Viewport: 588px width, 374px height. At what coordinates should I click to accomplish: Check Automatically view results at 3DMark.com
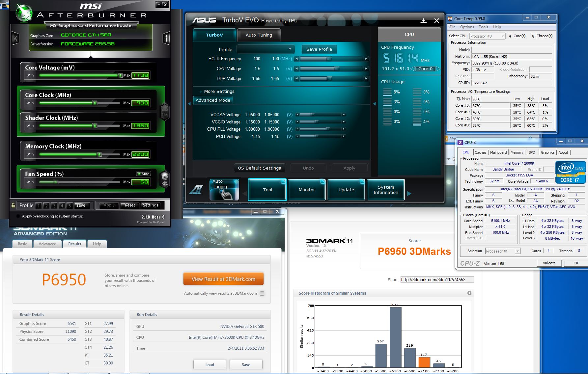[262, 293]
